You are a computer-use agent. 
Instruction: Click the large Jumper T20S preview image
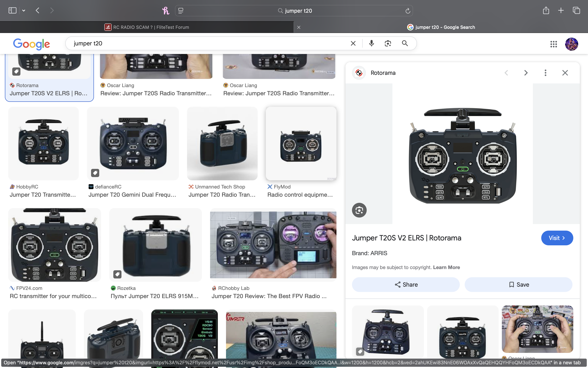tap(463, 154)
